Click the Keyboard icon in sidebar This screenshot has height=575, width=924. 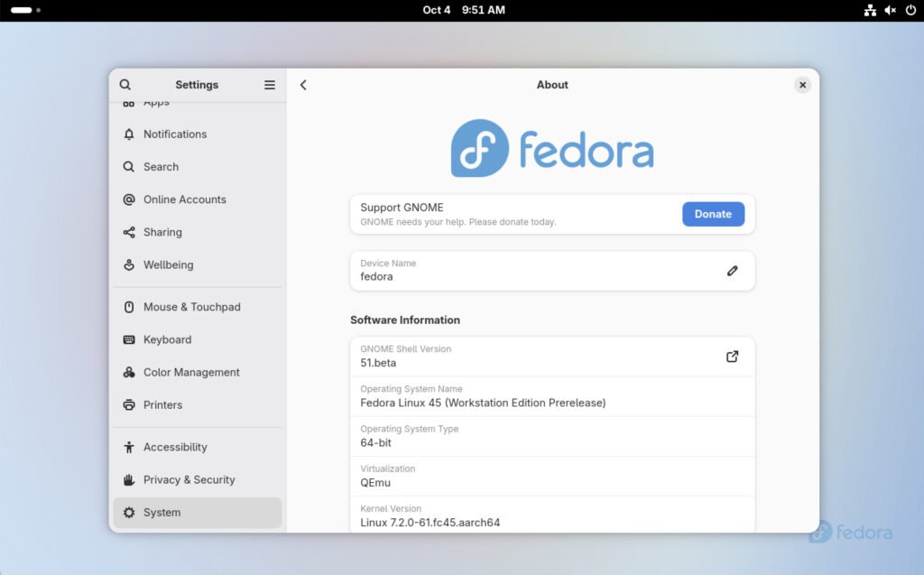[x=129, y=339]
